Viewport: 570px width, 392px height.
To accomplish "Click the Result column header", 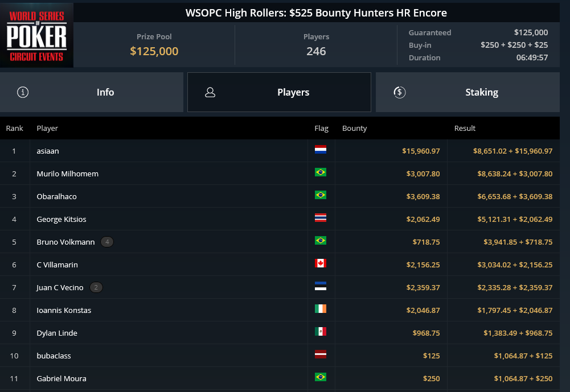I will click(465, 129).
